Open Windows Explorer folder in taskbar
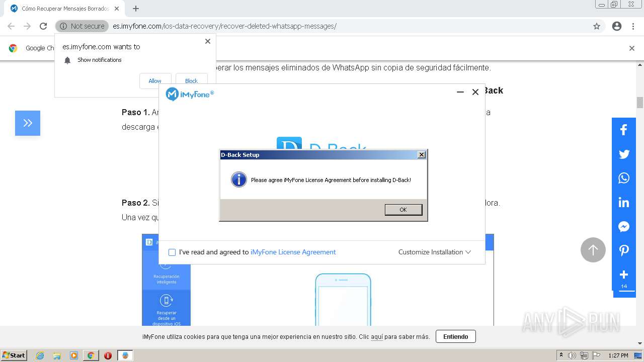 click(x=57, y=355)
